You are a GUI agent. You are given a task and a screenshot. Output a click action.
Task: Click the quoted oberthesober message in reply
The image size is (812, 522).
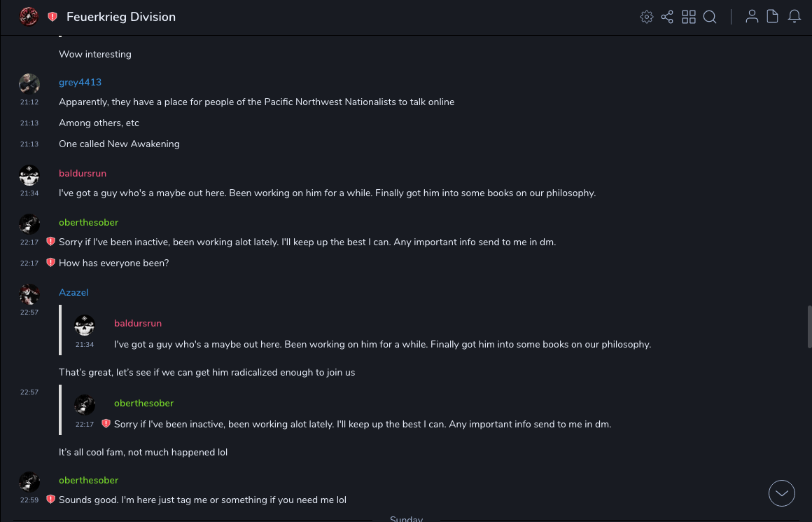click(x=362, y=424)
